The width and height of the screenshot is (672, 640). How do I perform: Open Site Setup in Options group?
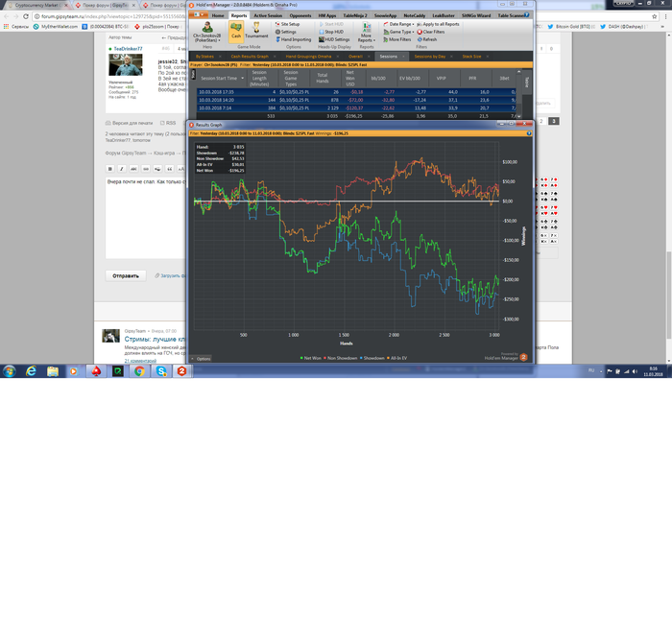pyautogui.click(x=287, y=24)
